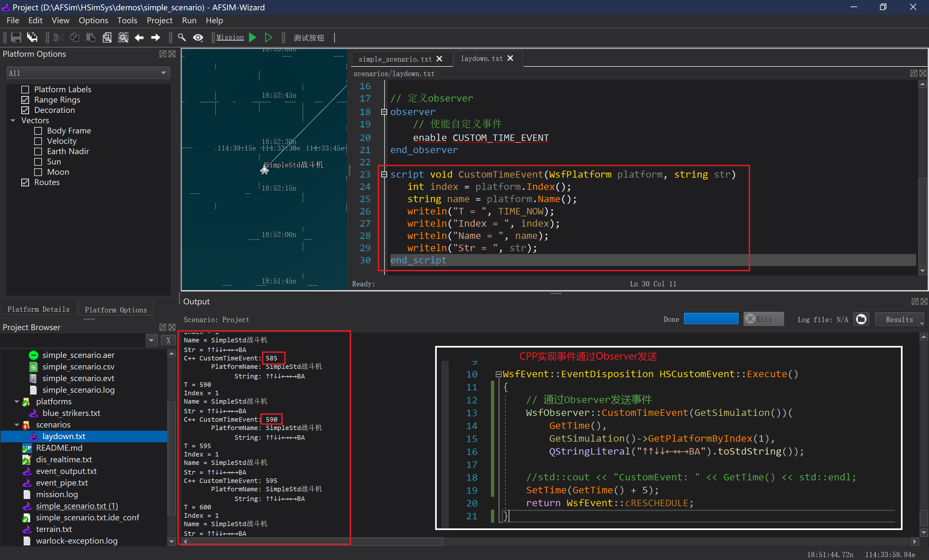Screen dimensions: 929x560
Task: Click the magnifier Find icon
Action: (182, 37)
